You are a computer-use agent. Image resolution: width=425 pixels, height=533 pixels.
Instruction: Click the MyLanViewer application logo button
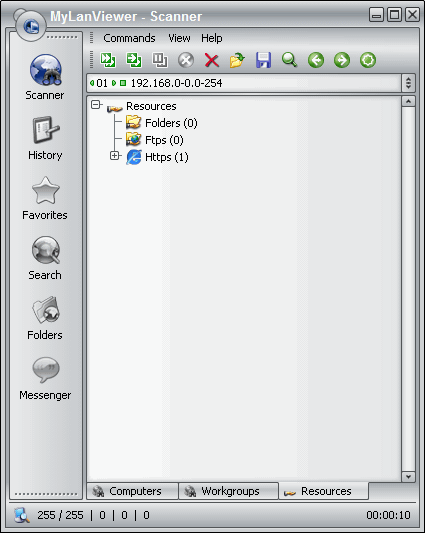coord(30,26)
